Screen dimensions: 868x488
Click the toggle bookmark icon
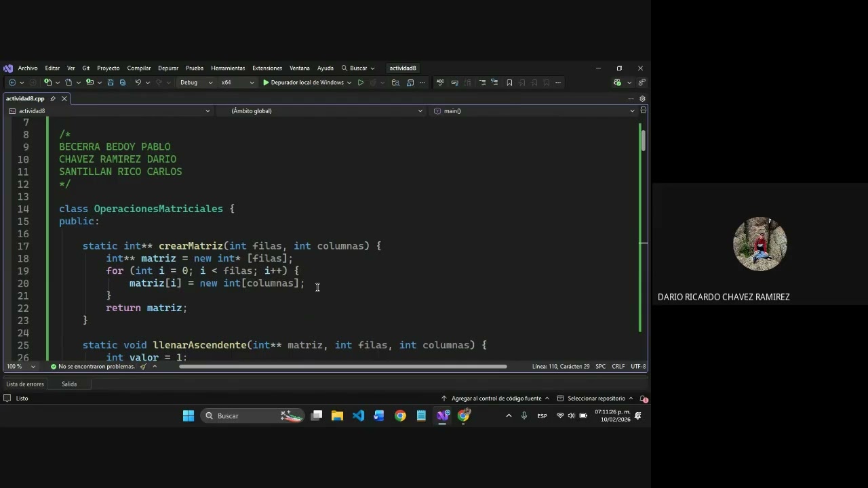pos(509,83)
